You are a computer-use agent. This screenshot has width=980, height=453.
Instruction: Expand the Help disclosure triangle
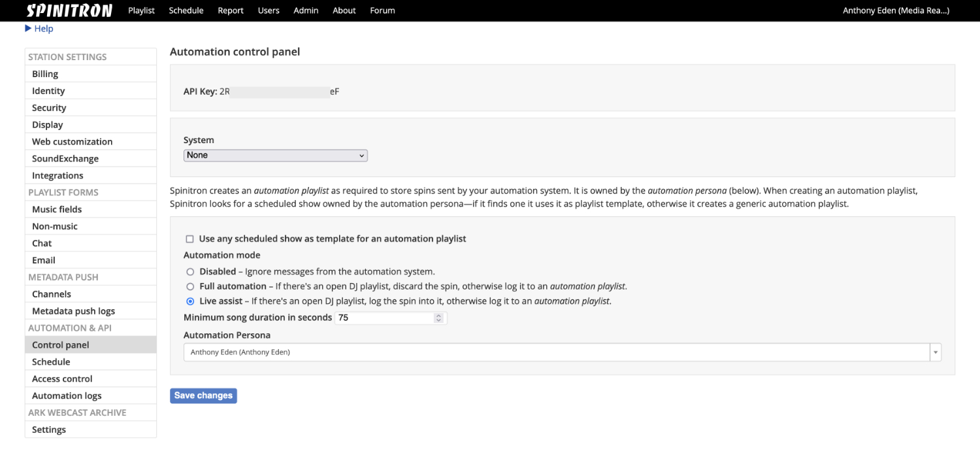point(29,29)
